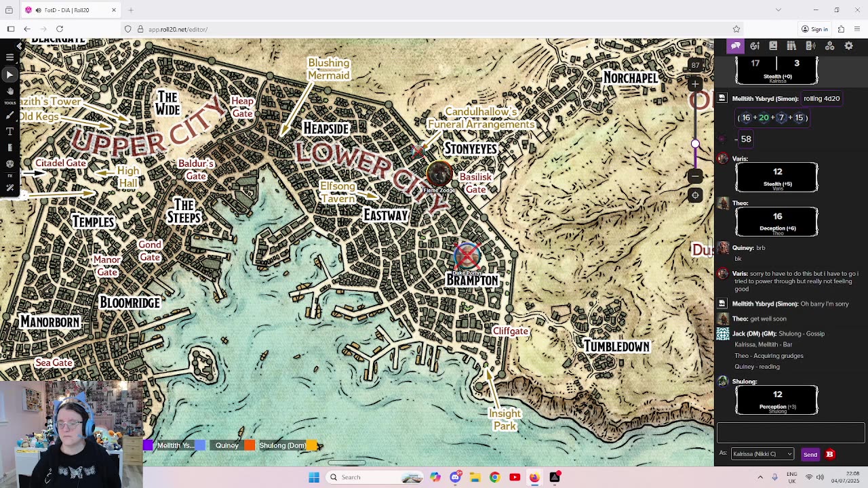
Task: Open the list all tabs dropdown
Action: (x=778, y=10)
